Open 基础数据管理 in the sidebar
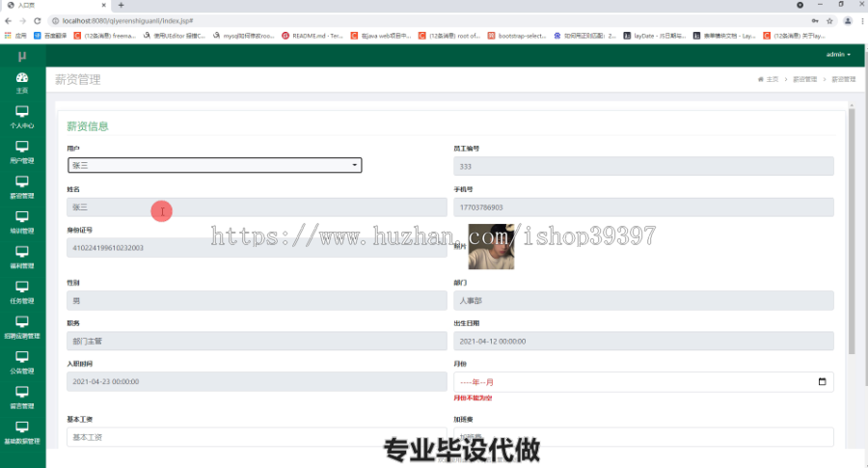Image resolution: width=868 pixels, height=468 pixels. click(22, 432)
